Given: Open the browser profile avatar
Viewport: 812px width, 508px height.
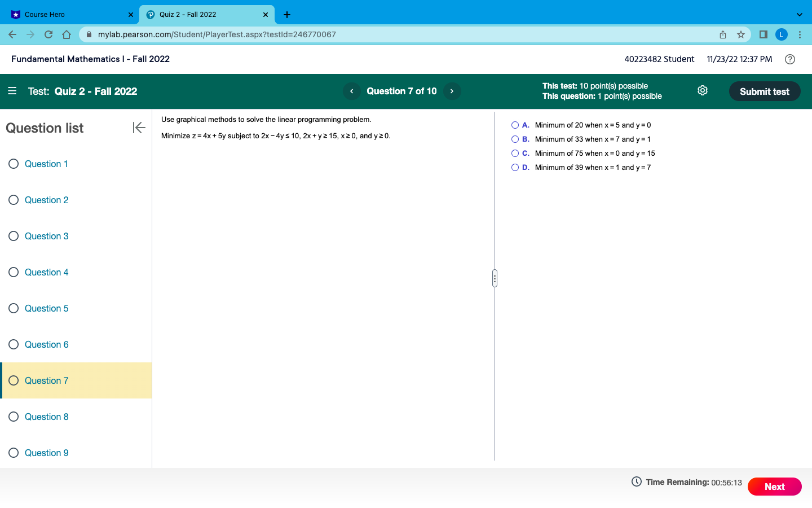Looking at the screenshot, I should (782, 34).
